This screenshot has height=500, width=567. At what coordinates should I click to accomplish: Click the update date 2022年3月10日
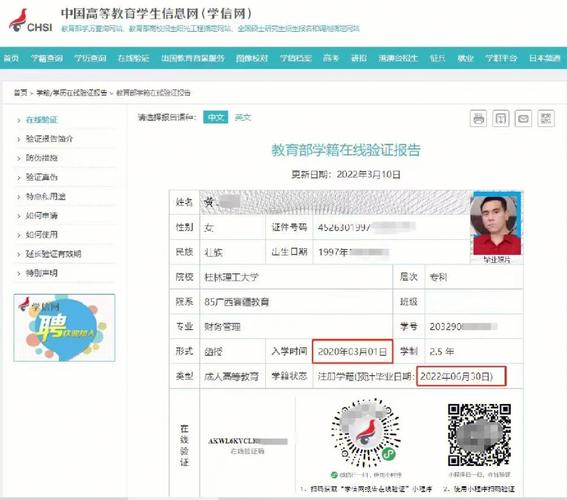tap(368, 175)
